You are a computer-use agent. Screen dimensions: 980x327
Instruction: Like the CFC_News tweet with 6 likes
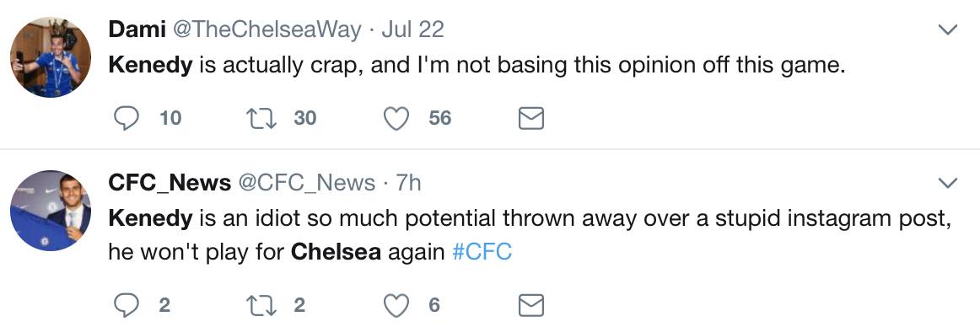pyautogui.click(x=396, y=305)
